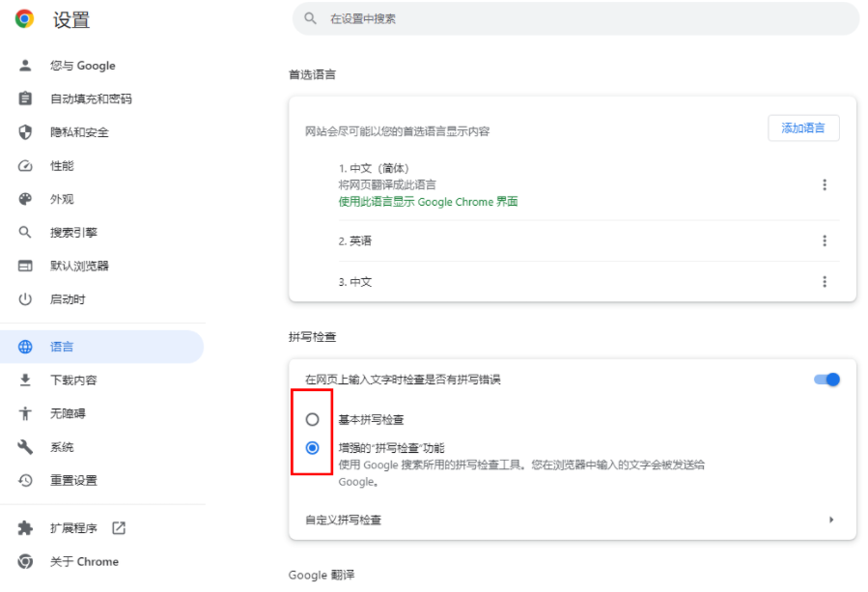Image resolution: width=868 pixels, height=592 pixels.
Task: Click the 拼写检查 section heading
Action: pos(312,337)
